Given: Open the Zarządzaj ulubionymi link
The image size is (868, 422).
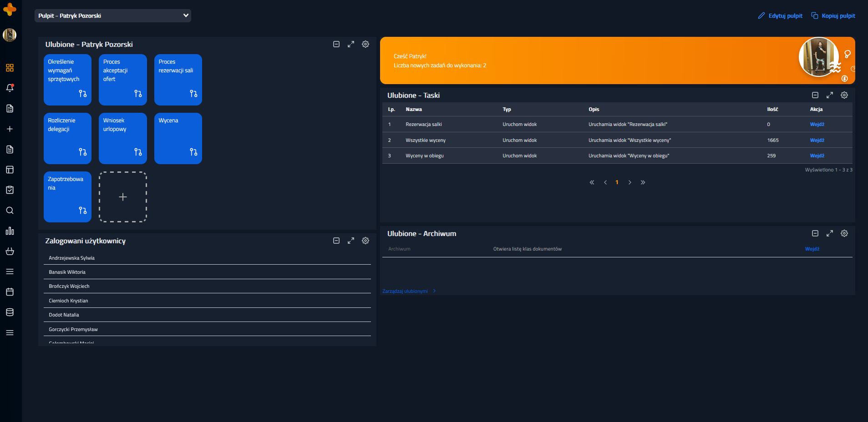Looking at the screenshot, I should pos(409,291).
